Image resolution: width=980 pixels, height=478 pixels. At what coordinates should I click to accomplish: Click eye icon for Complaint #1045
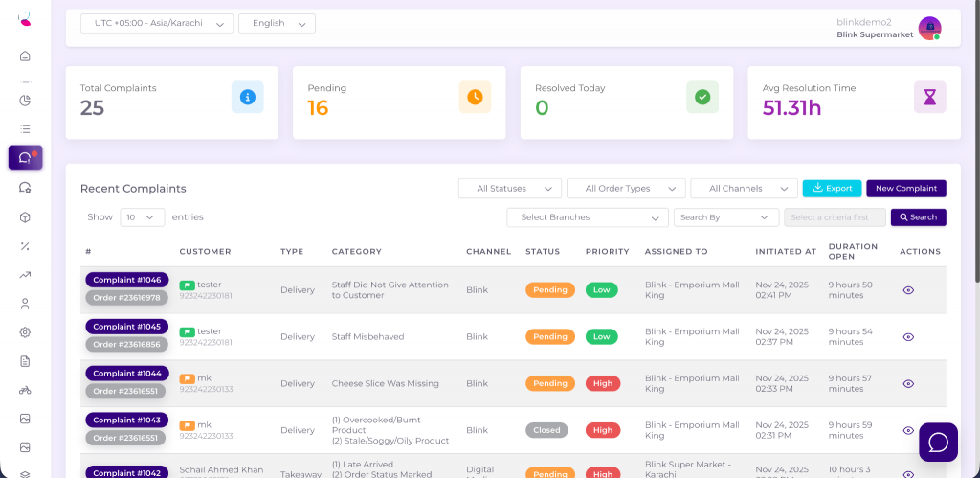tap(908, 337)
